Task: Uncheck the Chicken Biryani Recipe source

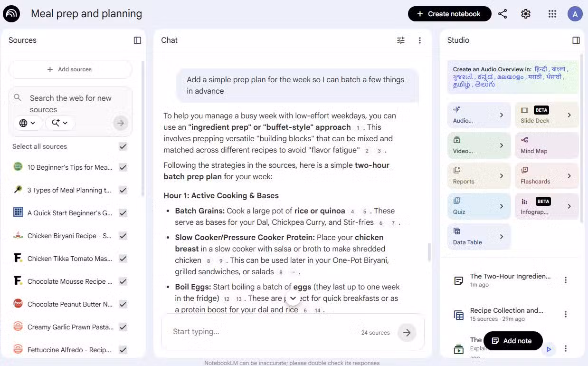Action: [x=123, y=236]
